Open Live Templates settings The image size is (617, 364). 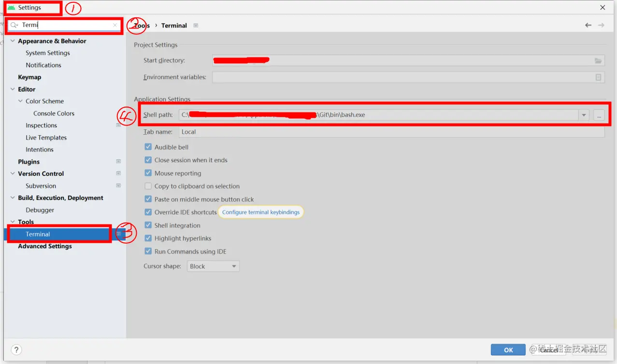point(46,138)
